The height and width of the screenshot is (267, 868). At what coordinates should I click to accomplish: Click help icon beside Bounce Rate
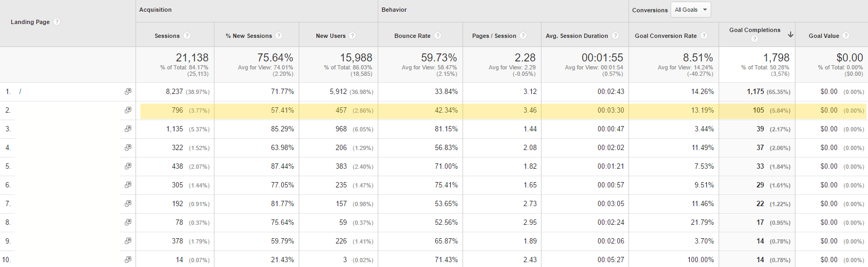coord(437,36)
